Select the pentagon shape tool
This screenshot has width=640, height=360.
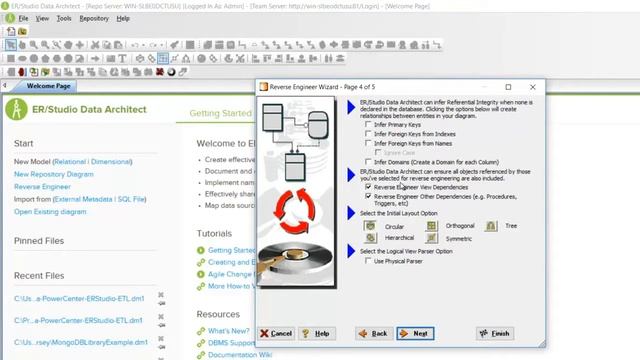(45, 58)
